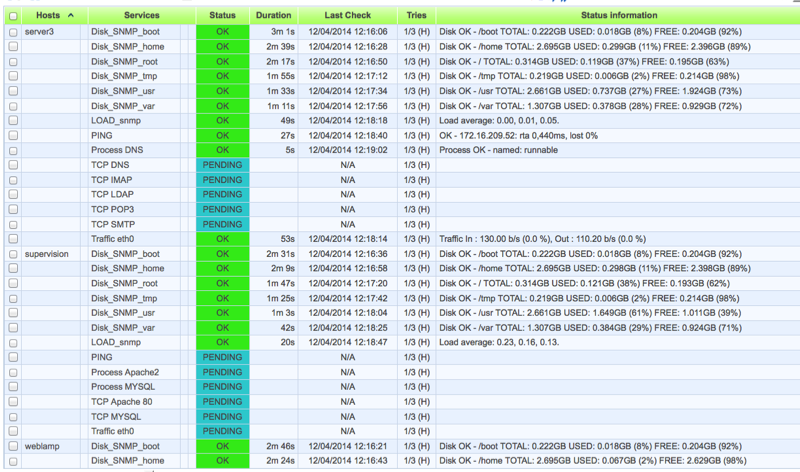Click the Tries column header

coord(416,16)
